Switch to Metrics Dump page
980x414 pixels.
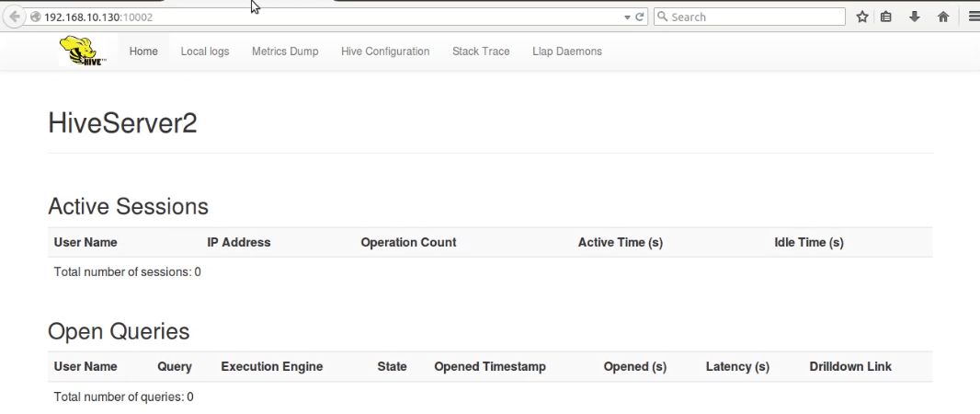pos(285,52)
